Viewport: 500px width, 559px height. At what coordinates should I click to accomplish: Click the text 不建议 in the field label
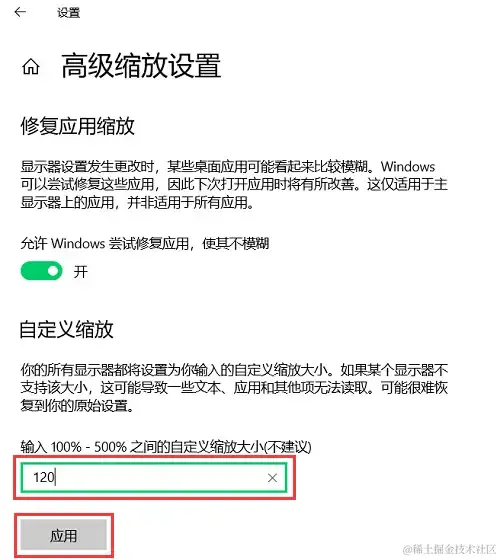pyautogui.click(x=287, y=447)
